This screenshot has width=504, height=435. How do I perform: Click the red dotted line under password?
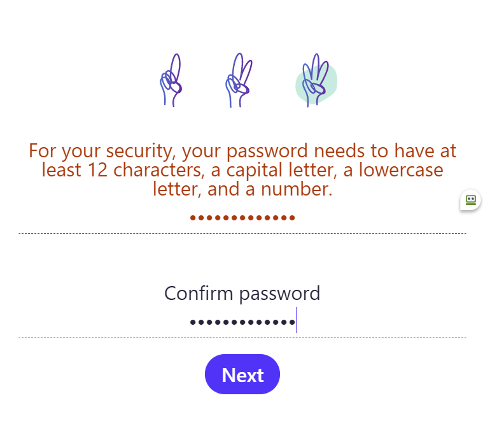[242, 234]
